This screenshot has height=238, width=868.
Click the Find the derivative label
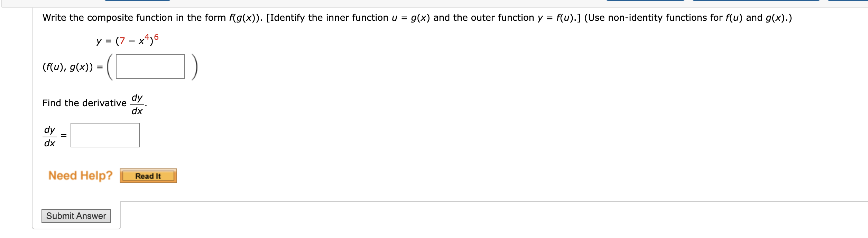point(84,102)
